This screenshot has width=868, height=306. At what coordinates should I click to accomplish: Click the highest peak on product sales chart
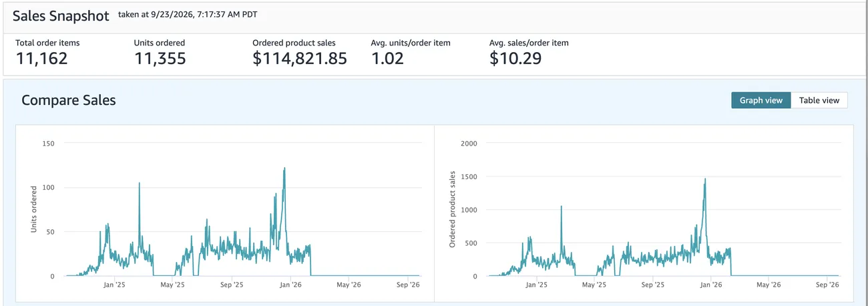coord(705,179)
